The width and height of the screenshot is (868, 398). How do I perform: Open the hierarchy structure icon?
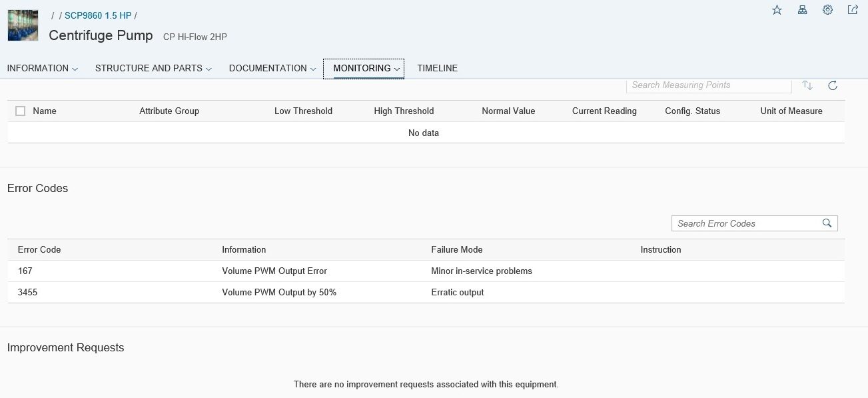click(x=802, y=10)
